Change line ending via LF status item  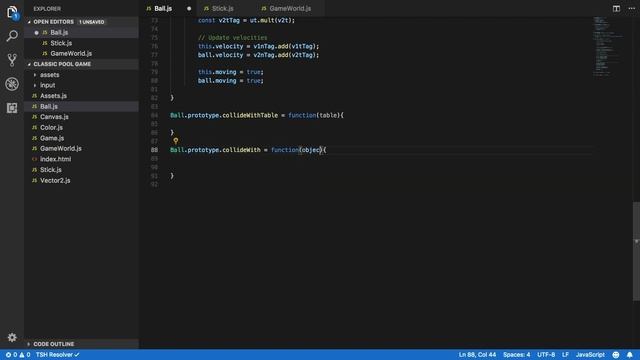565,355
